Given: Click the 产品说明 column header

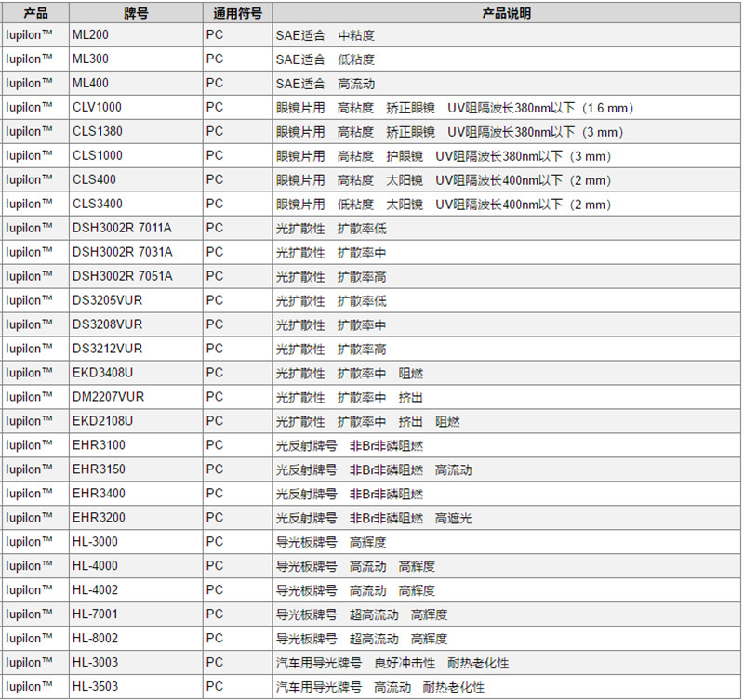Looking at the screenshot, I should click(507, 14).
